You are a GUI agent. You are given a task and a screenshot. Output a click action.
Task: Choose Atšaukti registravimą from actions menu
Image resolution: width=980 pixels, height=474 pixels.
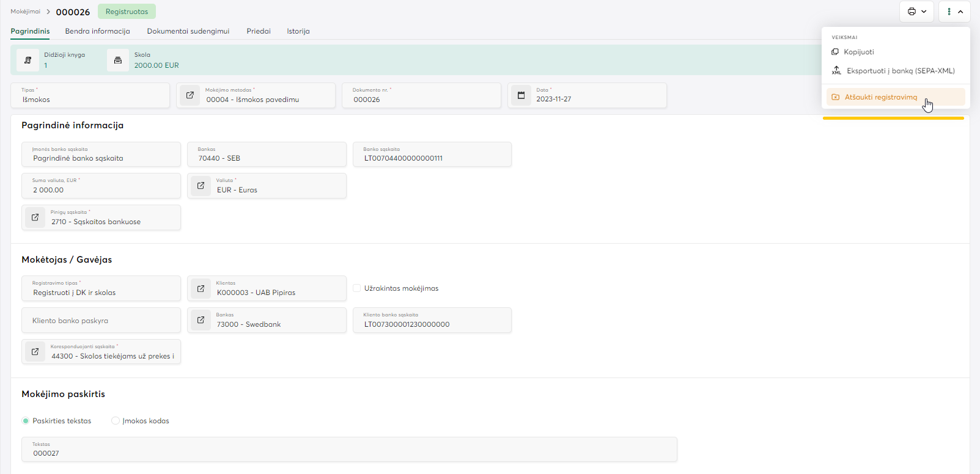[x=880, y=97]
